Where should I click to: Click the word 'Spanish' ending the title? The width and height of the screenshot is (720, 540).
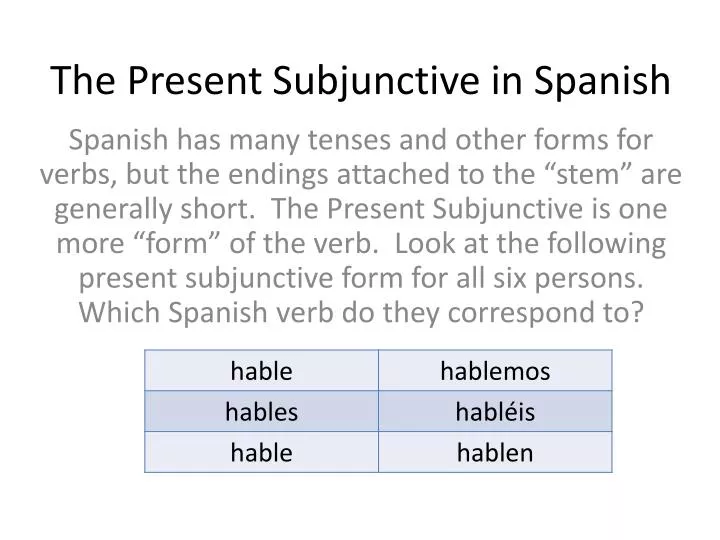(x=602, y=82)
